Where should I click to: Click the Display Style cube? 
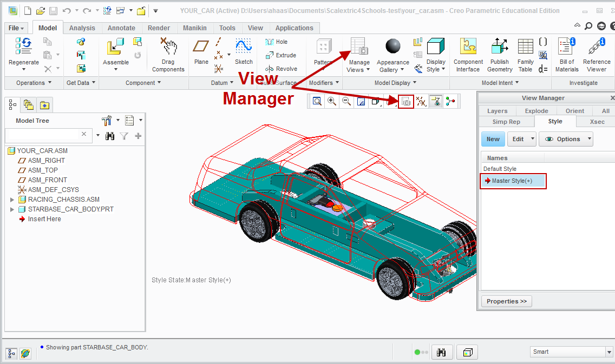(435, 46)
